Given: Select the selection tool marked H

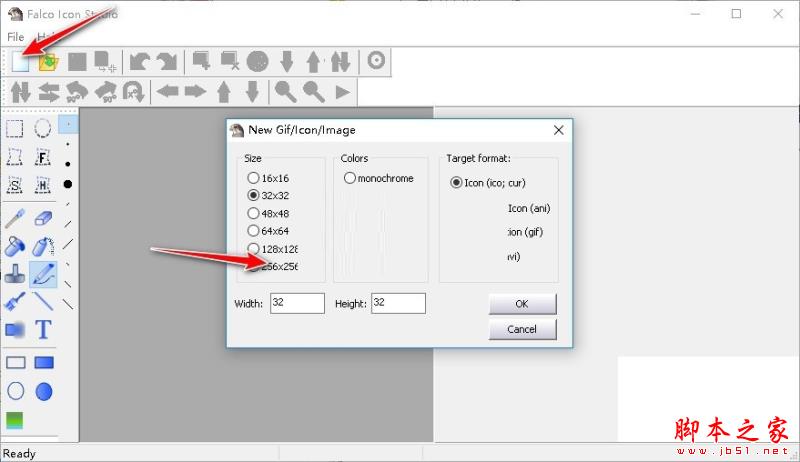Looking at the screenshot, I should [x=42, y=186].
